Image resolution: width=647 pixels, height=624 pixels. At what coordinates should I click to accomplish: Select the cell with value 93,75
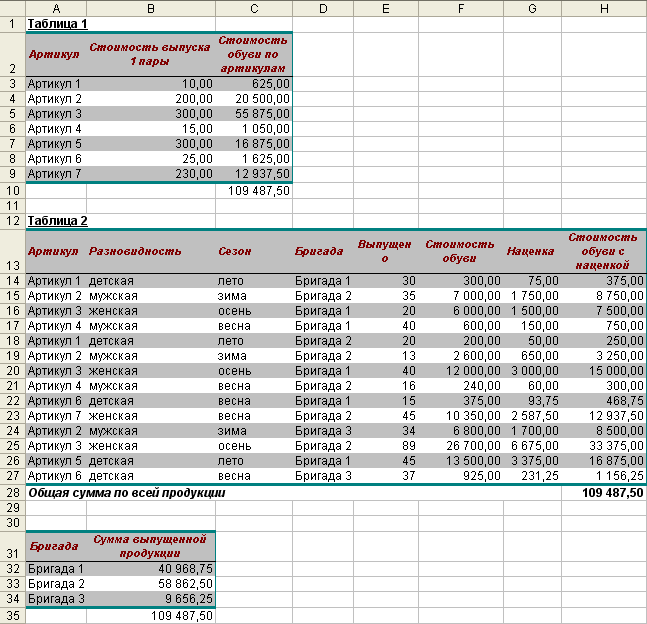click(532, 401)
